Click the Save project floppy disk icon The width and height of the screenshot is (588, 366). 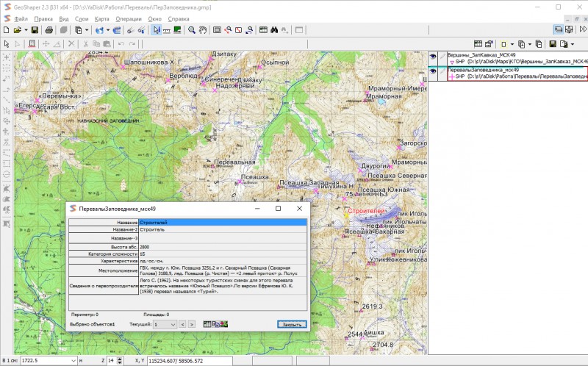click(x=35, y=30)
